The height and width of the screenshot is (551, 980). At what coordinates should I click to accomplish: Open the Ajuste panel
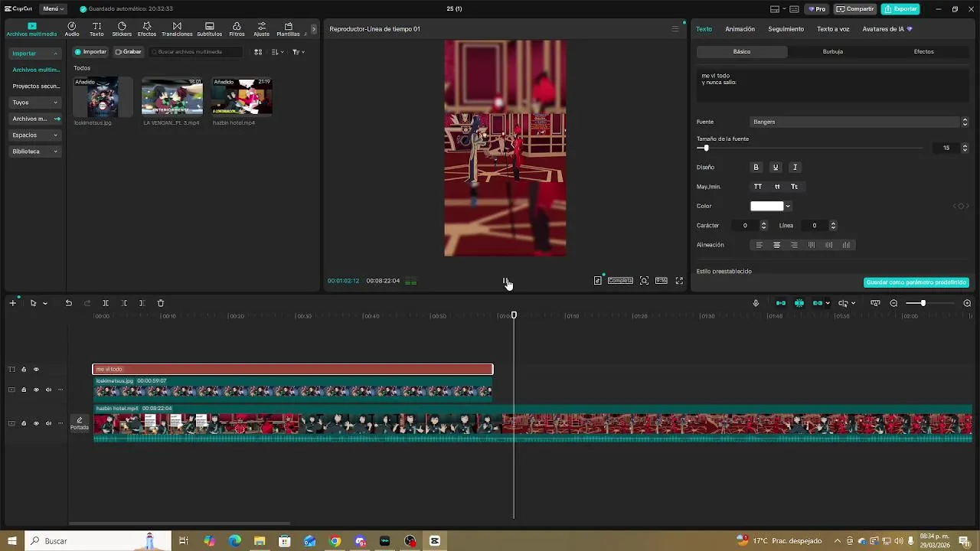(x=262, y=29)
